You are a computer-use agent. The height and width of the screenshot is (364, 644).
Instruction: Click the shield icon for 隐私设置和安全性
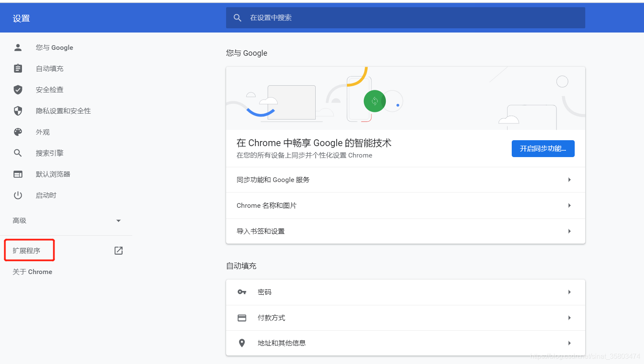pos(18,111)
